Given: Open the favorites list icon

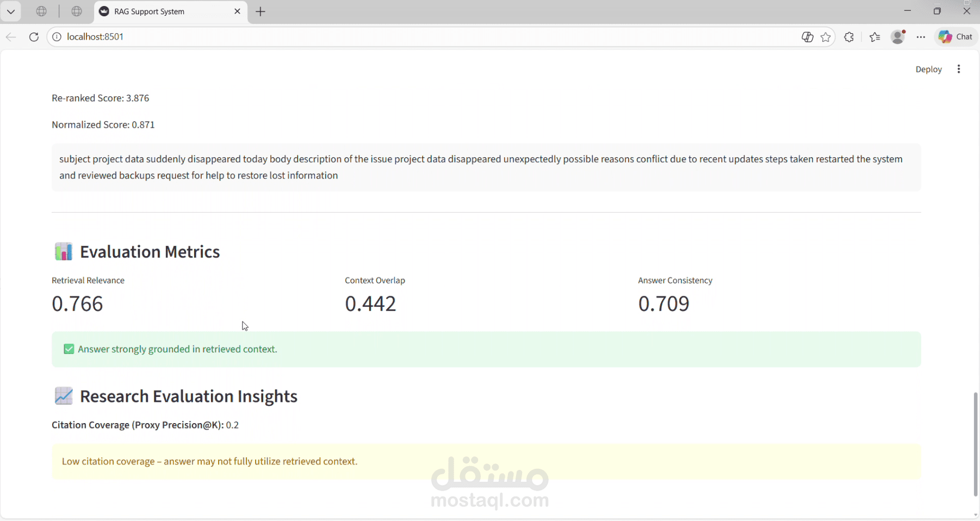Looking at the screenshot, I should coord(874,37).
